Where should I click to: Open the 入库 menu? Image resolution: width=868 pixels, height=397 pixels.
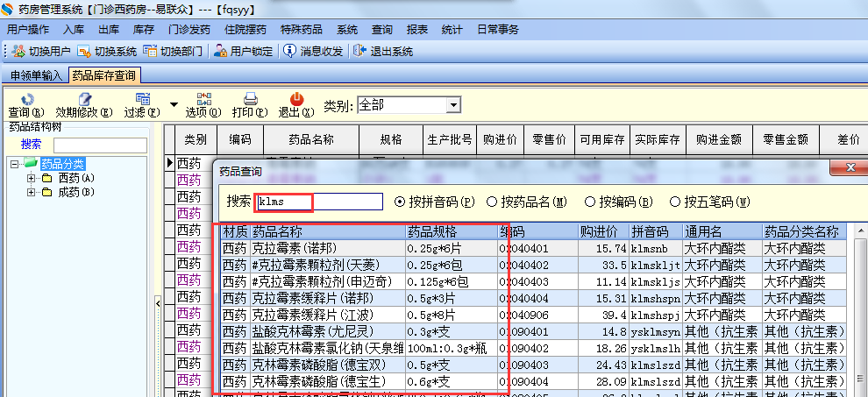[74, 30]
